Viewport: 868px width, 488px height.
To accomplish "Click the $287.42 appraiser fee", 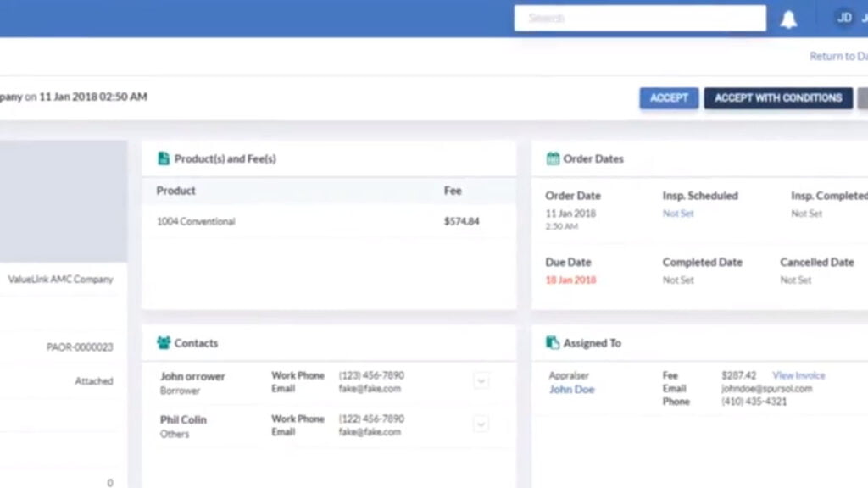I will [738, 375].
